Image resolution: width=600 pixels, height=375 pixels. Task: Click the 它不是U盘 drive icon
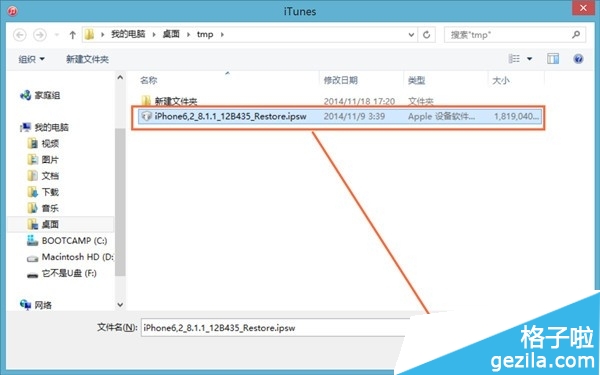point(33,275)
